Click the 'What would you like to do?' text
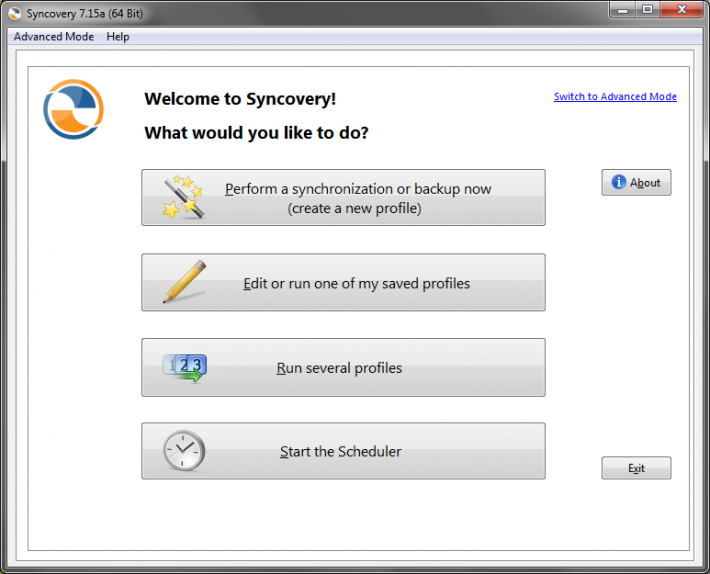This screenshot has height=574, width=710. 256,133
